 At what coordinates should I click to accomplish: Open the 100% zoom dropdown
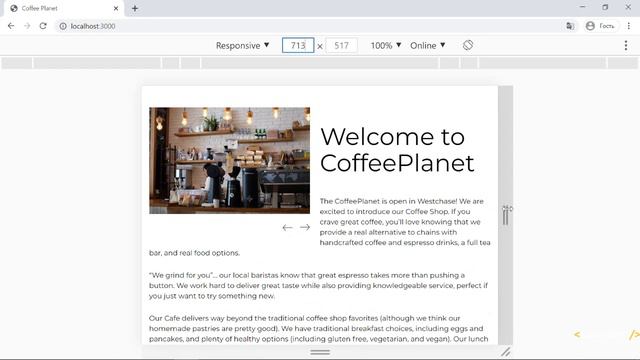(386, 45)
